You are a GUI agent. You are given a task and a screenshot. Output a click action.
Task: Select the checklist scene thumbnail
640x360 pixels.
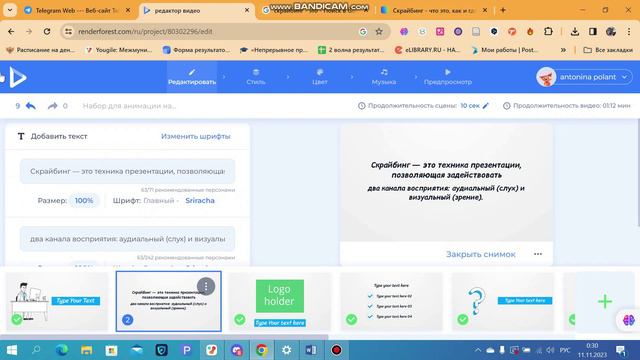click(x=391, y=301)
